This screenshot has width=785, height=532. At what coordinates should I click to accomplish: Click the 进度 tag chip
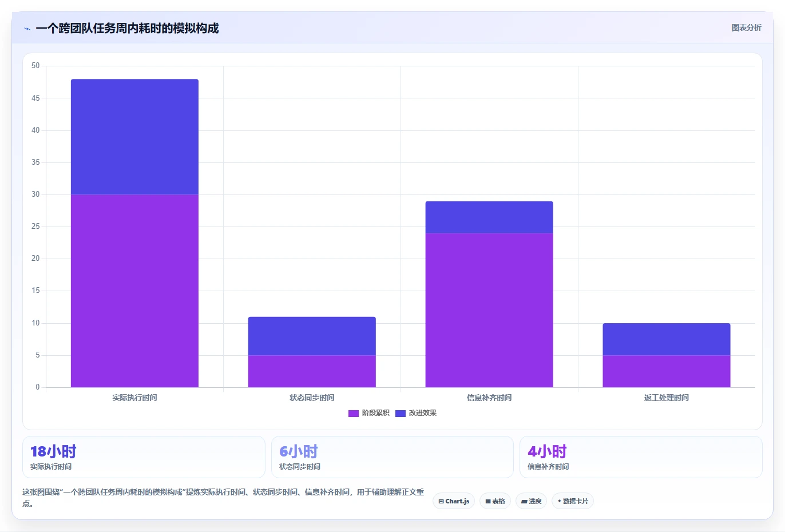pos(531,501)
